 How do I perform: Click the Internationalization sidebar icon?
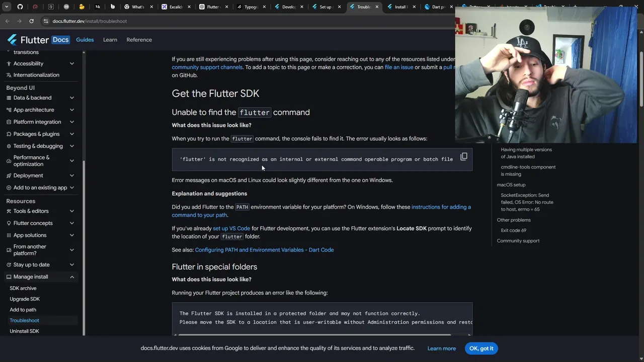[x=9, y=75]
